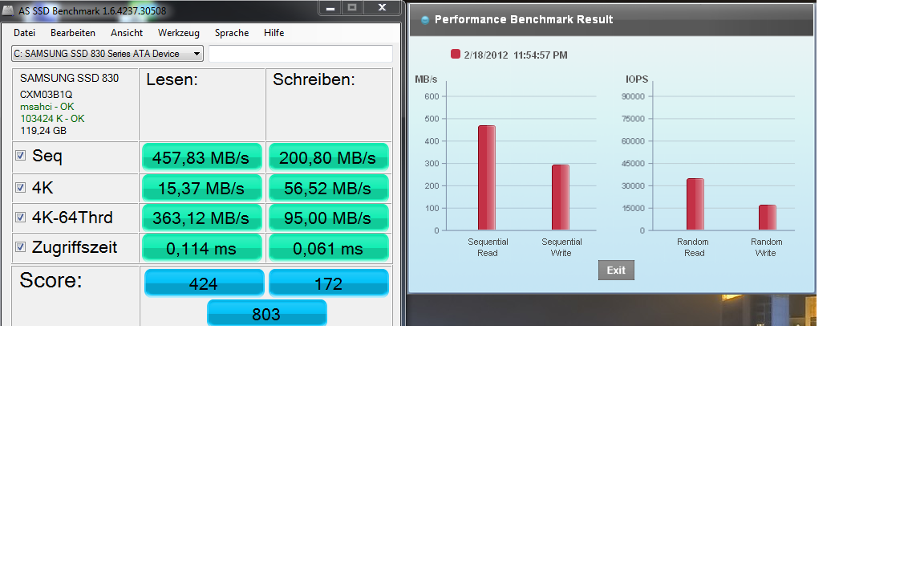Click the Sequential Read bar in chart
The width and height of the screenshot is (924, 578).
click(487, 177)
